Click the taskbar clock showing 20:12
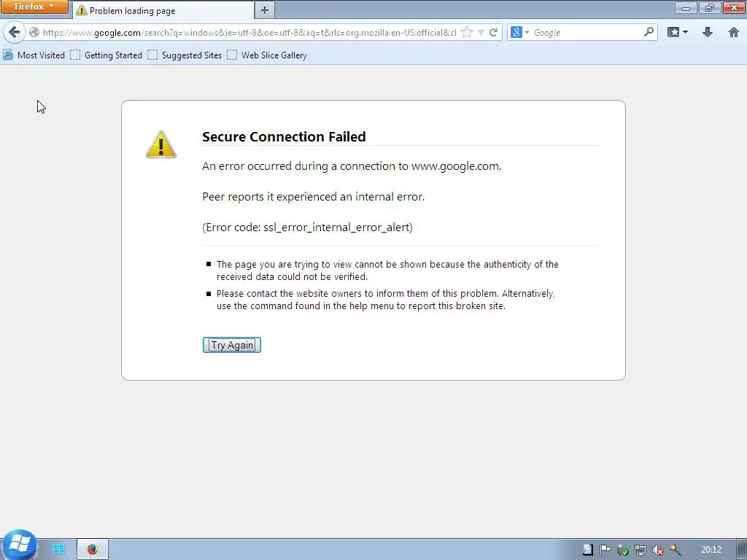 pyautogui.click(x=711, y=550)
